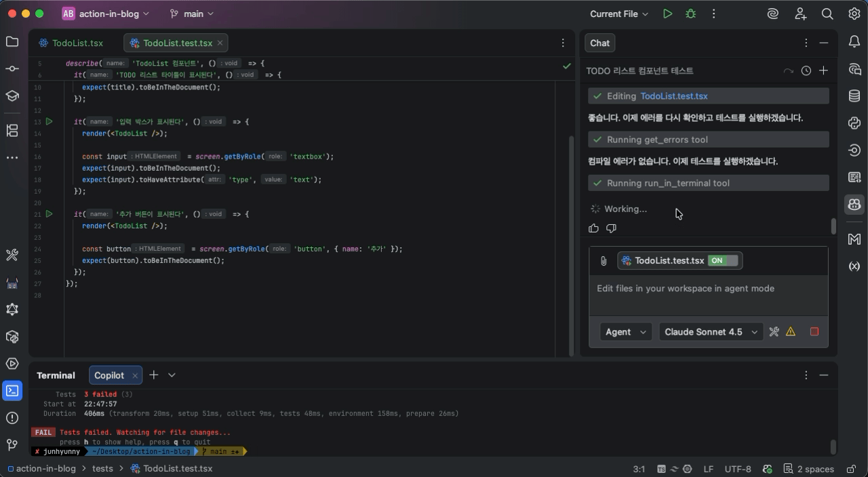Click the thumbs down feedback icon
This screenshot has height=477, width=868.
(611, 228)
